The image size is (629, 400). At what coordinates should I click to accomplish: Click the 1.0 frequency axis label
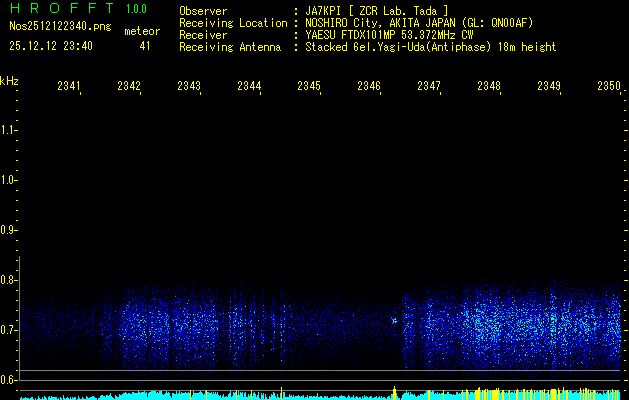coord(9,180)
